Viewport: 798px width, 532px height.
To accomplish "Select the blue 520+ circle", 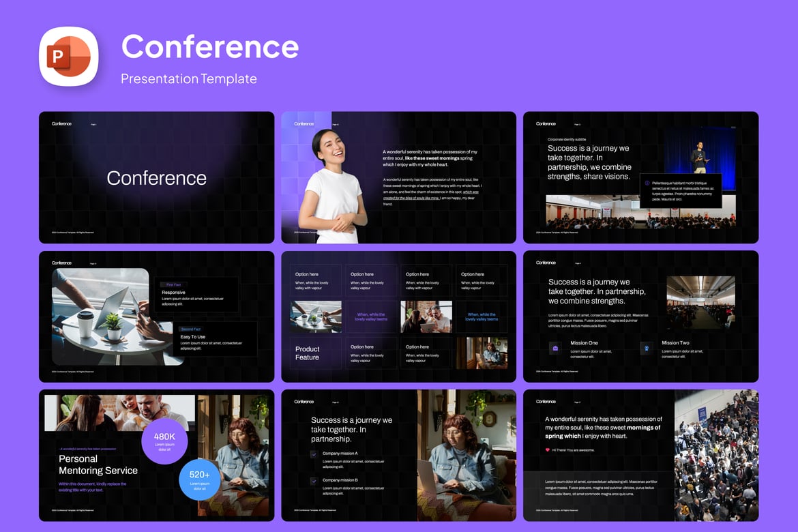I will point(199,479).
